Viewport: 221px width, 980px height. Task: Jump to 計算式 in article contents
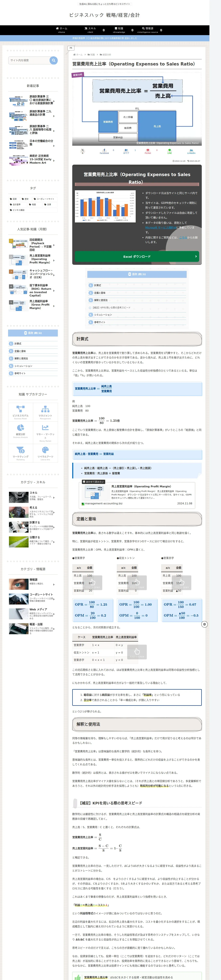pyautogui.click(x=98, y=285)
